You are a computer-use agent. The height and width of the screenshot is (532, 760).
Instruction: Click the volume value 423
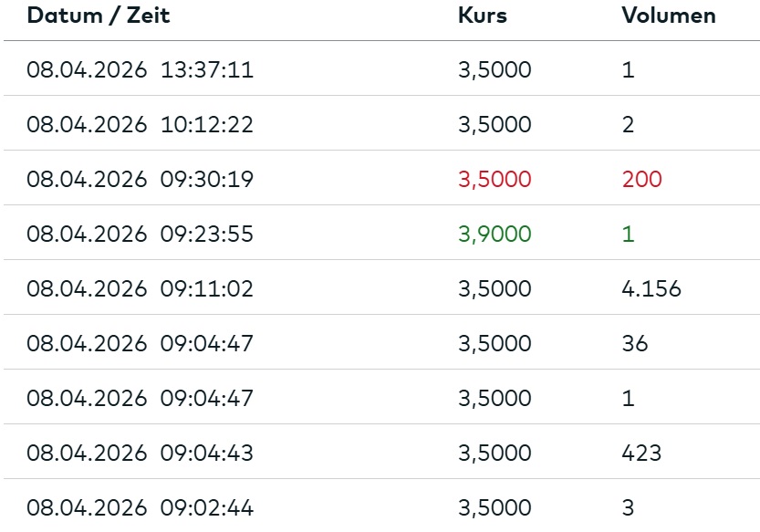(x=641, y=454)
